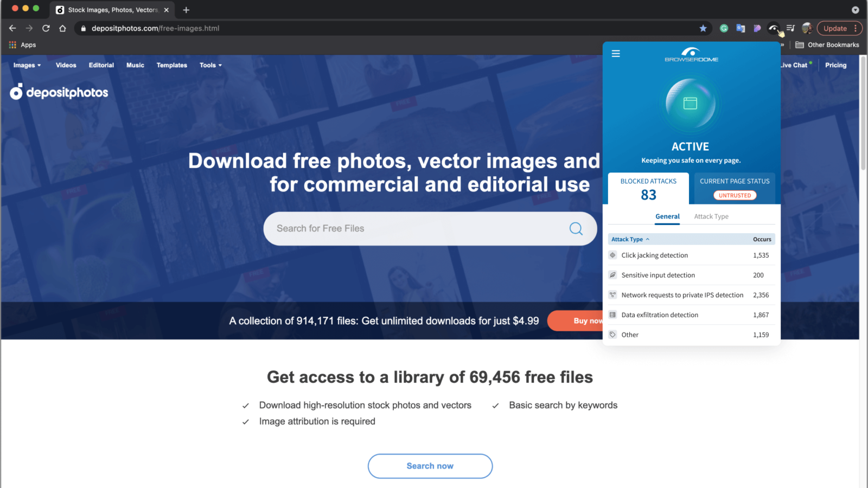Open a new browser tab
Image resolution: width=868 pixels, height=488 pixels.
[x=186, y=10]
